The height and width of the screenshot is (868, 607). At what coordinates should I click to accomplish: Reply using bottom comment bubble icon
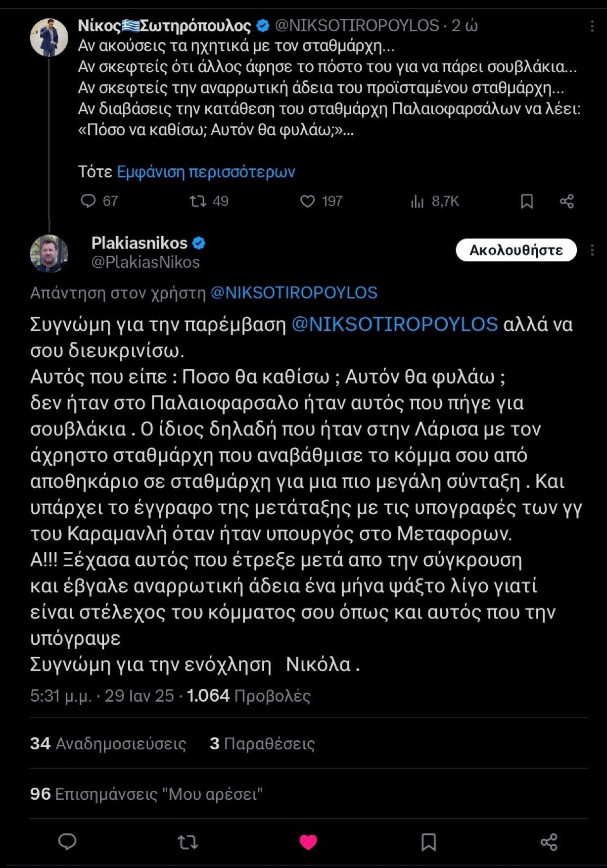click(x=67, y=842)
